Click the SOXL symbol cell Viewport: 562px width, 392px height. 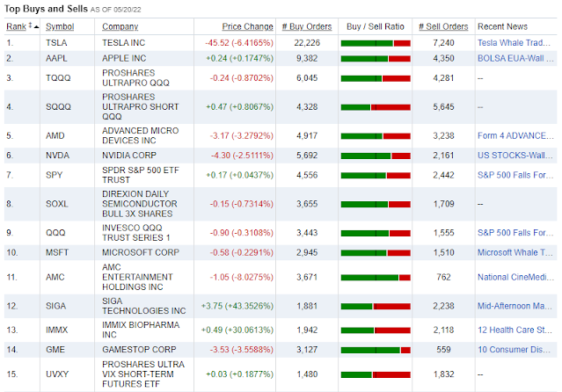coord(56,204)
